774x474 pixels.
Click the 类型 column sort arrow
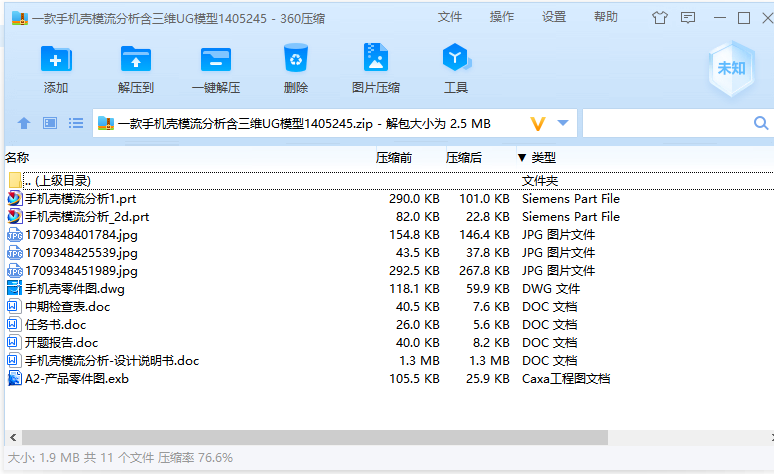coord(522,158)
